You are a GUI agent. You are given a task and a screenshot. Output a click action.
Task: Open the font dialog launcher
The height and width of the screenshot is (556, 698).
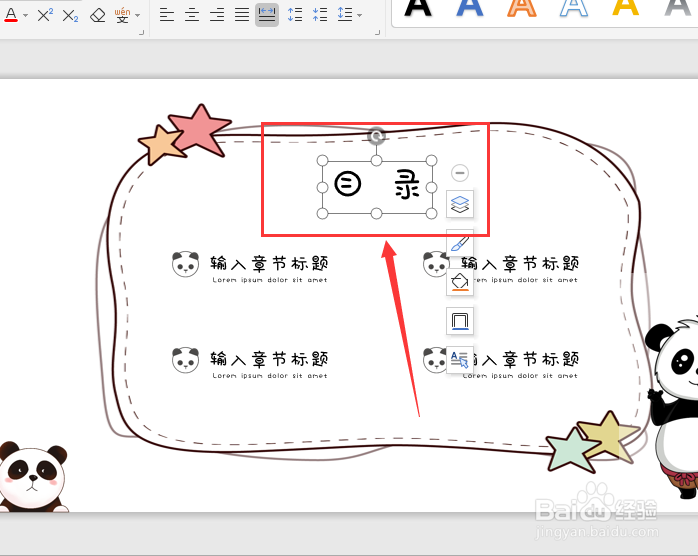click(x=142, y=32)
